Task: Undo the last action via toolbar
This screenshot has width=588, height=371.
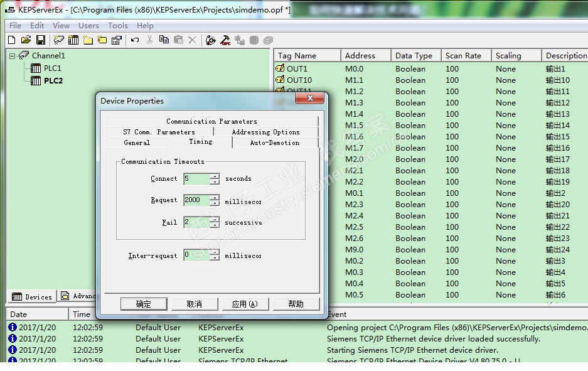Action: coord(135,40)
